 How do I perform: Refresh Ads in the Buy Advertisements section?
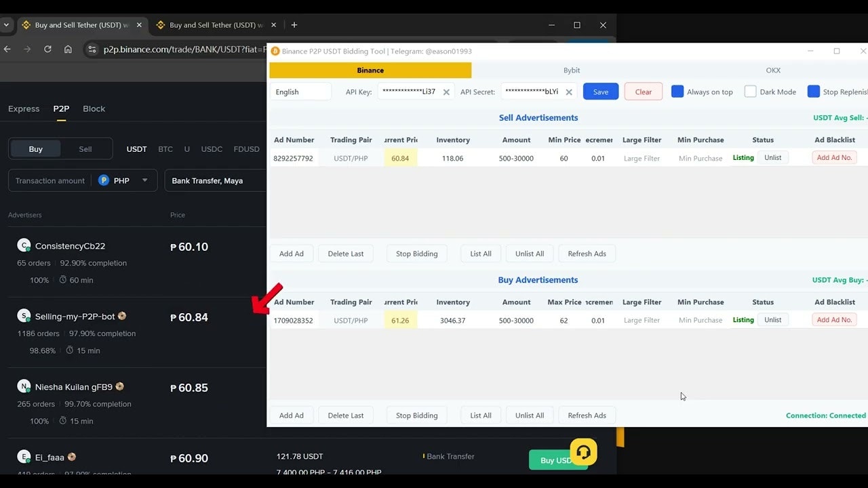pos(587,415)
